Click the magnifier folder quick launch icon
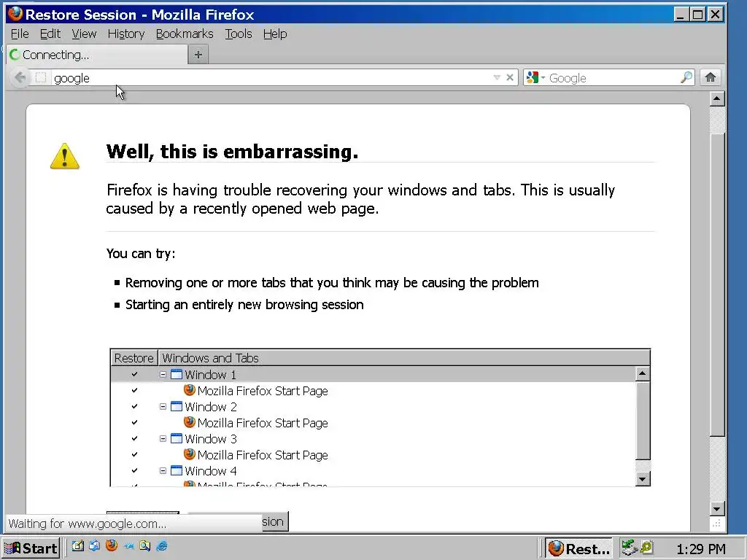747x560 pixels. tap(145, 545)
